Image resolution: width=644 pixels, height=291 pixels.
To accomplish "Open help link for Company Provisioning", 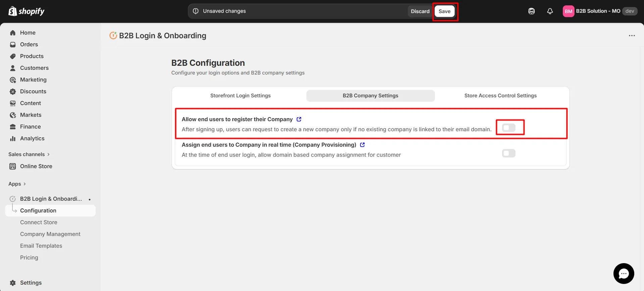I will 362,145.
